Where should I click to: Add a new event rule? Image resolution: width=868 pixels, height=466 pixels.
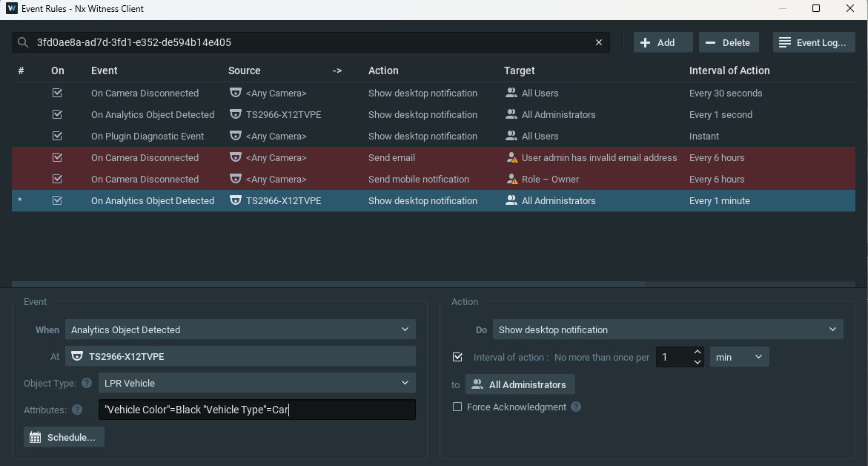coord(663,42)
